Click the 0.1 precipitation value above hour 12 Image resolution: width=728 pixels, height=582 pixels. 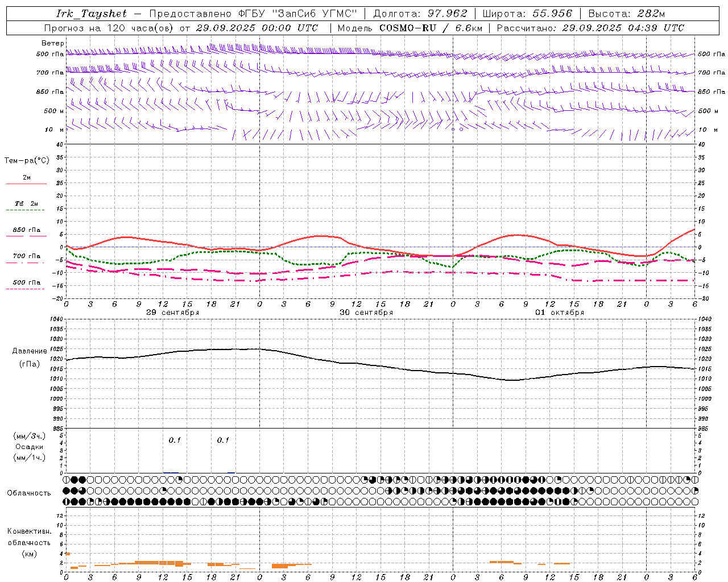(x=175, y=440)
